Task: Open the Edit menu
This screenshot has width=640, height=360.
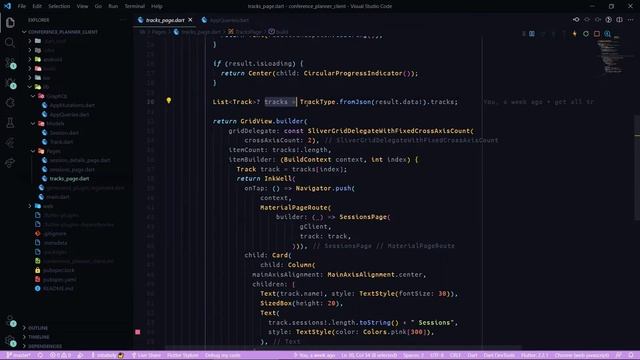Action: click(37, 6)
